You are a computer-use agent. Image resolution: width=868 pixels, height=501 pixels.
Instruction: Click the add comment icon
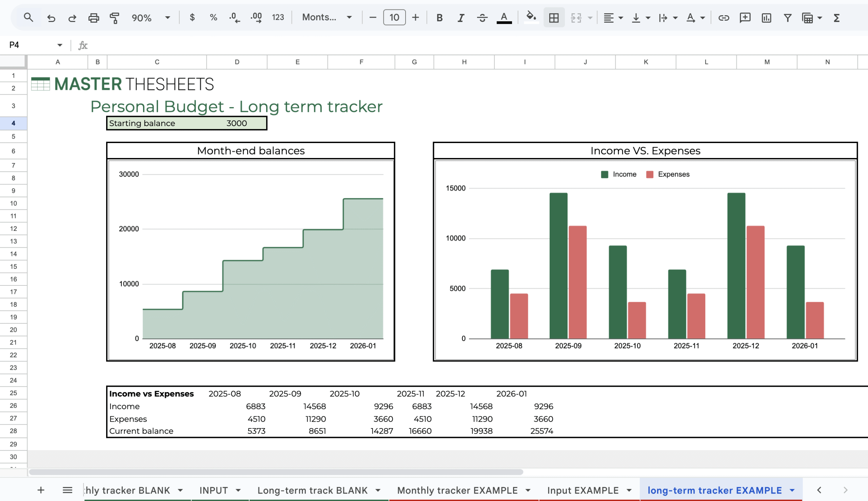pyautogui.click(x=745, y=18)
